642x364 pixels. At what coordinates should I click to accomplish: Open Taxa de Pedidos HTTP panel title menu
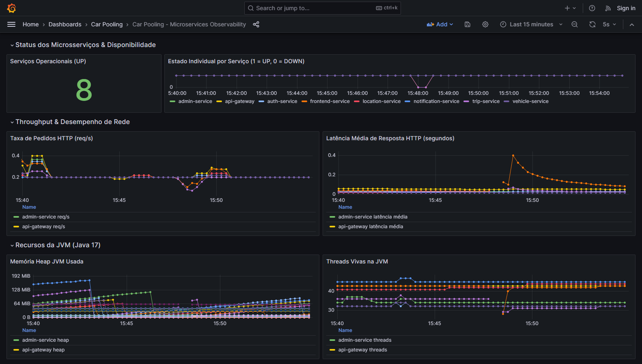[52, 138]
